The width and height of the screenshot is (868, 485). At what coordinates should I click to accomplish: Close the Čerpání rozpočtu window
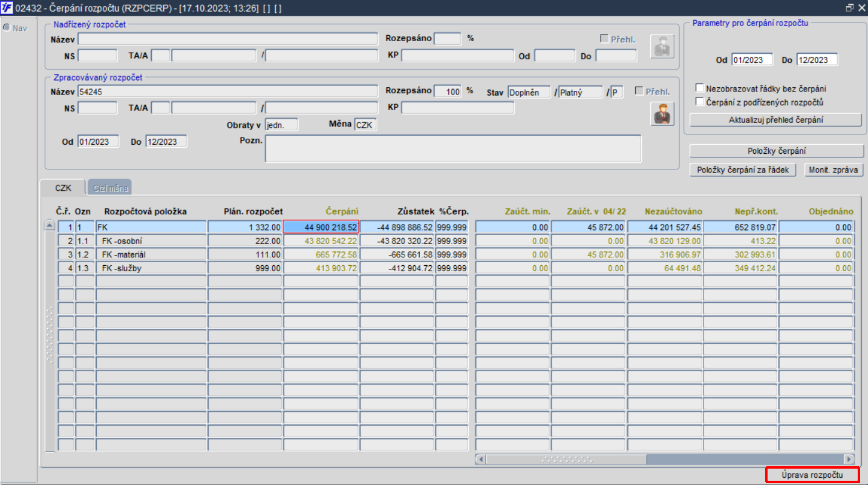pyautogui.click(x=861, y=8)
